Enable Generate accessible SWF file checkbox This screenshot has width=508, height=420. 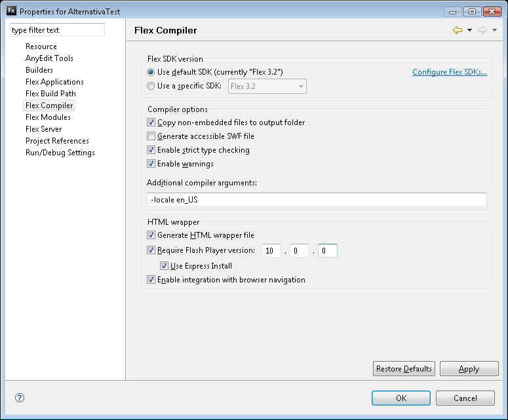click(x=151, y=136)
